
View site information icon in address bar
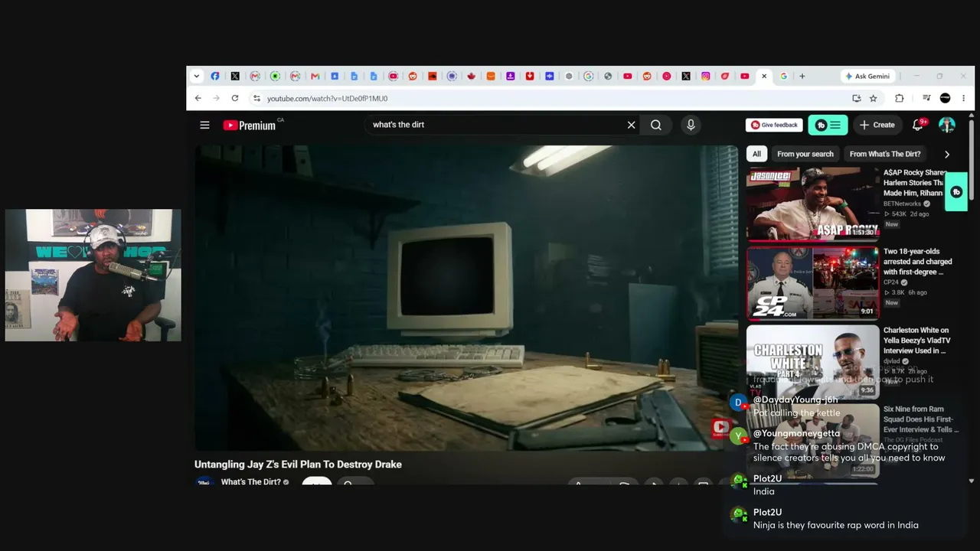coord(256,98)
